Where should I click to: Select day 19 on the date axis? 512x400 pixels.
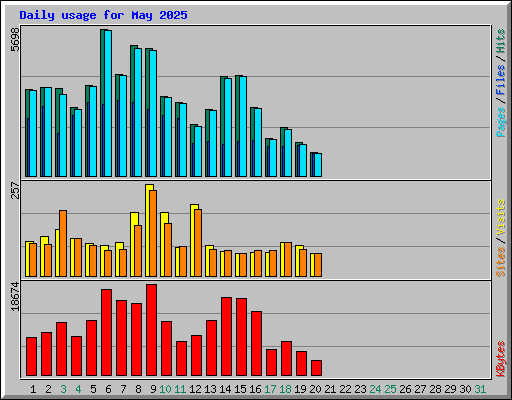pos(300,389)
